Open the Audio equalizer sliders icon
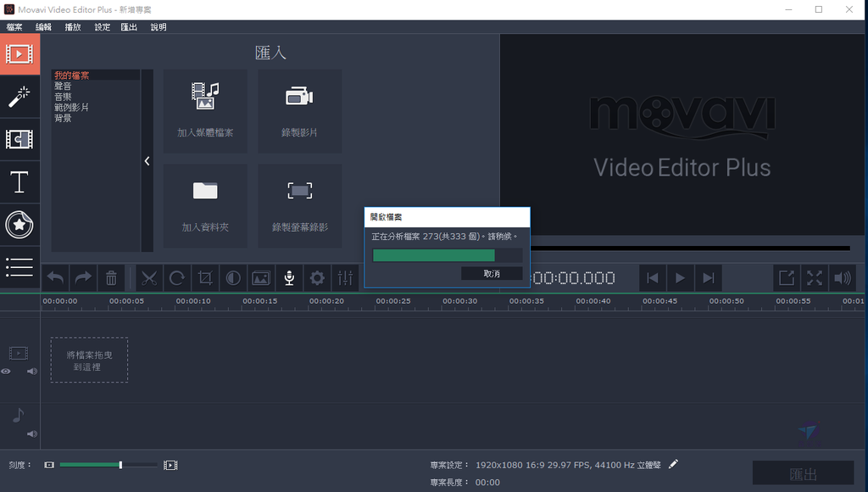This screenshot has width=868, height=492. (345, 278)
